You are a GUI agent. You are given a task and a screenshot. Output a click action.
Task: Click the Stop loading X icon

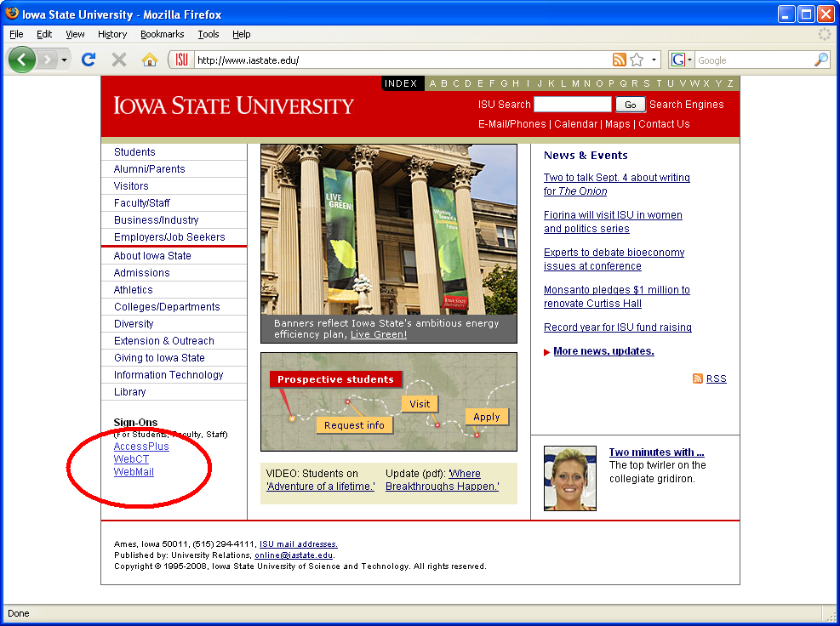click(119, 60)
